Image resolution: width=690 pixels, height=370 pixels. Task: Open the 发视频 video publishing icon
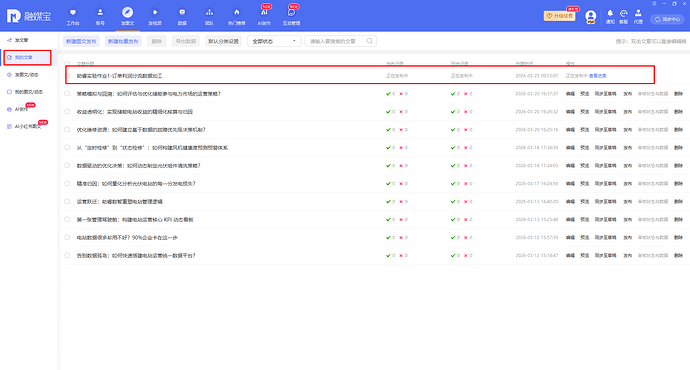click(155, 13)
